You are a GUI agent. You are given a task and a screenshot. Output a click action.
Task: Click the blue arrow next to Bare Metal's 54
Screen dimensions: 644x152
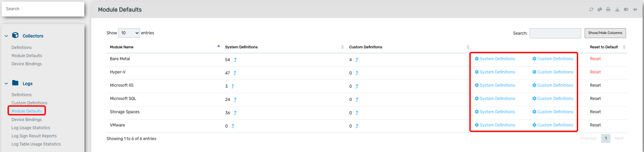(235, 60)
